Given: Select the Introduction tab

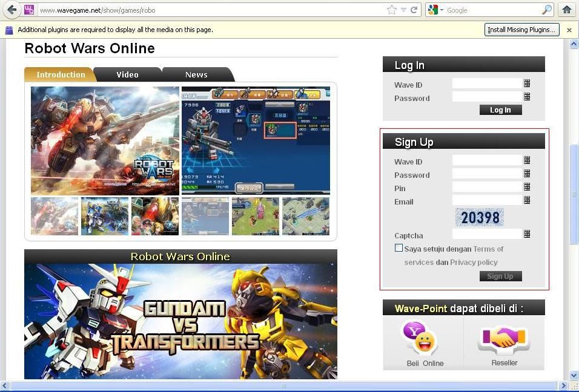Looking at the screenshot, I should tap(61, 74).
